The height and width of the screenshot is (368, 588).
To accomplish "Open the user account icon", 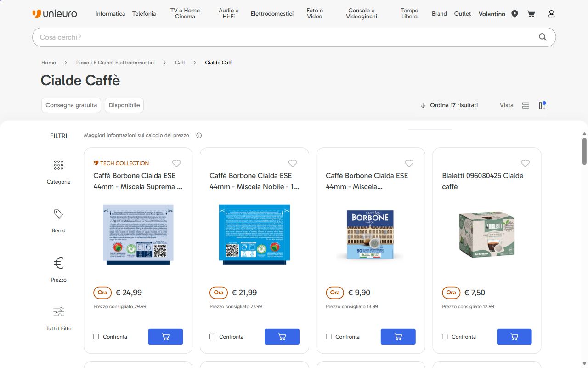I will point(551,14).
